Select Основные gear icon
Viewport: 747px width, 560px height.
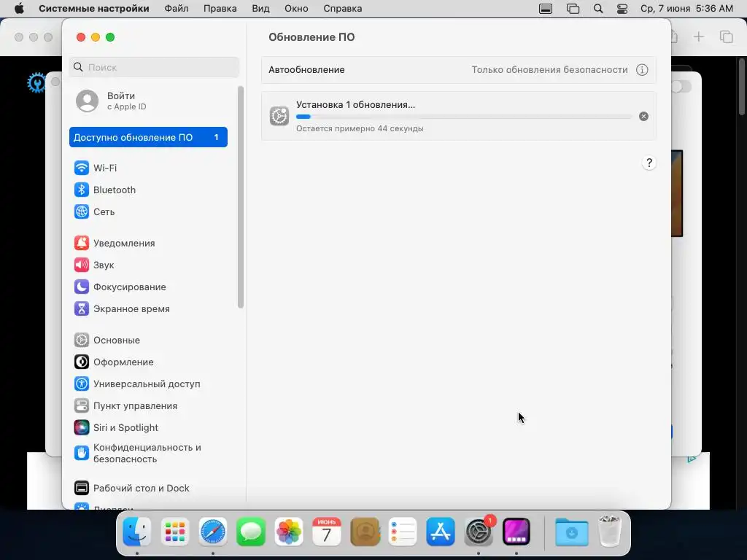pyautogui.click(x=82, y=340)
